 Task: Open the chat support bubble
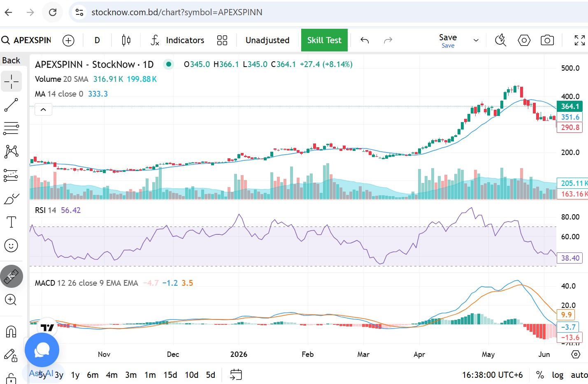42,350
